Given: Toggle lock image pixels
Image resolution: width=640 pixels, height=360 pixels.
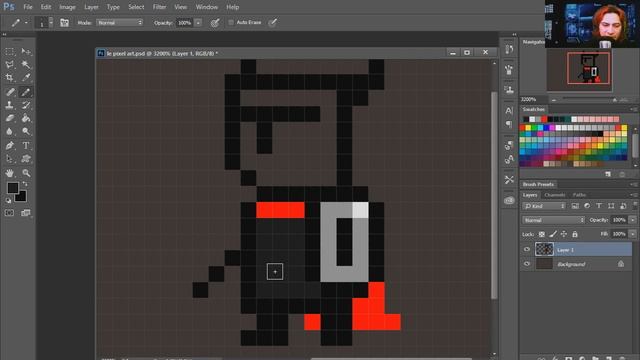Looking at the screenshot, I should tap(553, 234).
